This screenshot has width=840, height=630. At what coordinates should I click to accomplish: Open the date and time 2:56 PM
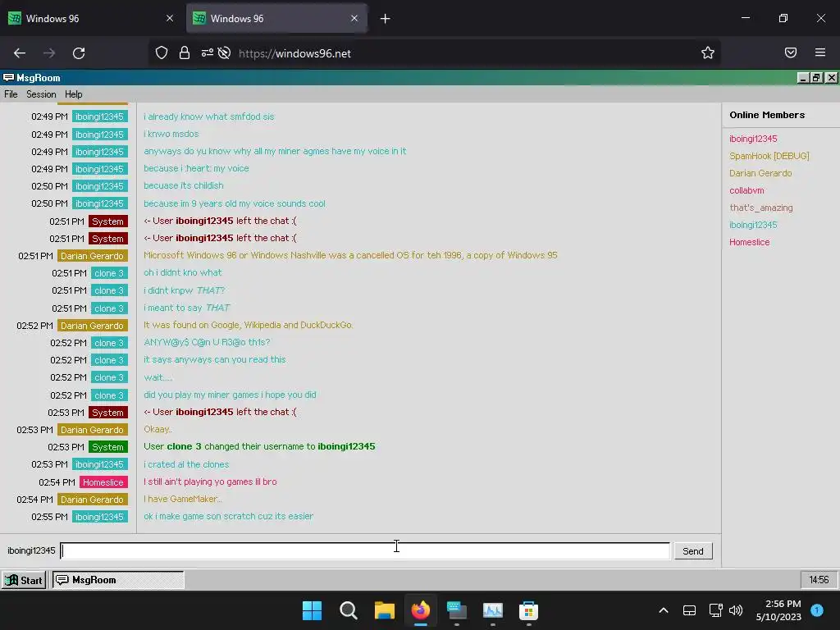pos(778,610)
